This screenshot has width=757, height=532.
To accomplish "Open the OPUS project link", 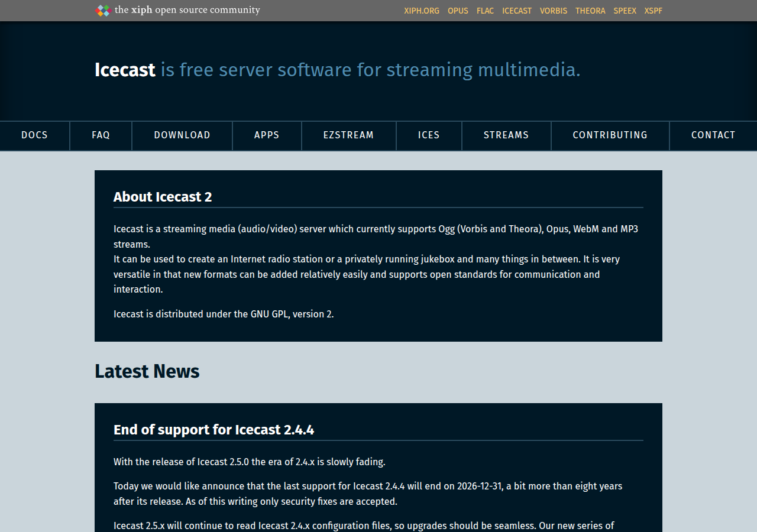I will 458,11.
